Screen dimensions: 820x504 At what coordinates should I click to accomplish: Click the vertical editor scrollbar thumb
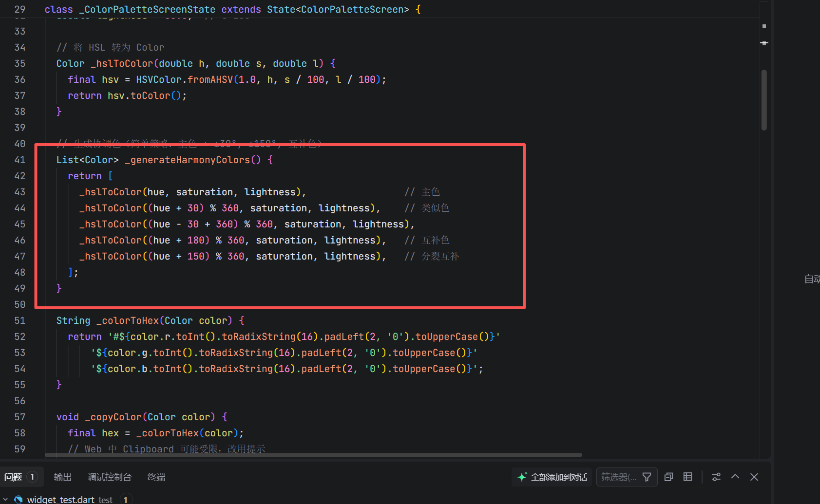tap(764, 100)
